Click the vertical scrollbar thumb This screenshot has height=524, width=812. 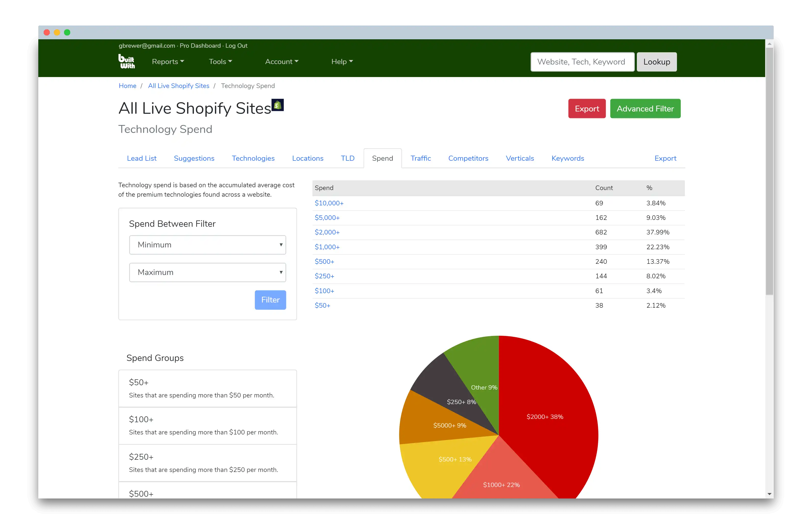769,171
